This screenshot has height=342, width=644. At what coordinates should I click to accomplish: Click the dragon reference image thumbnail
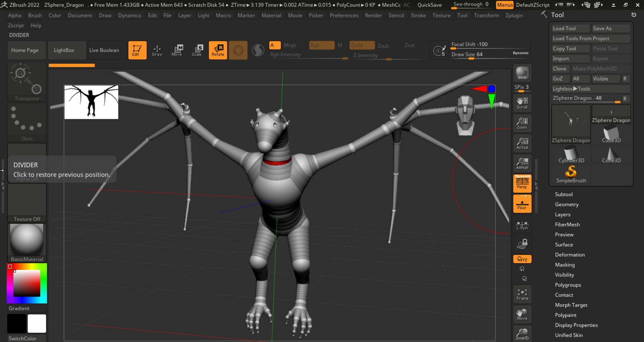[91, 102]
